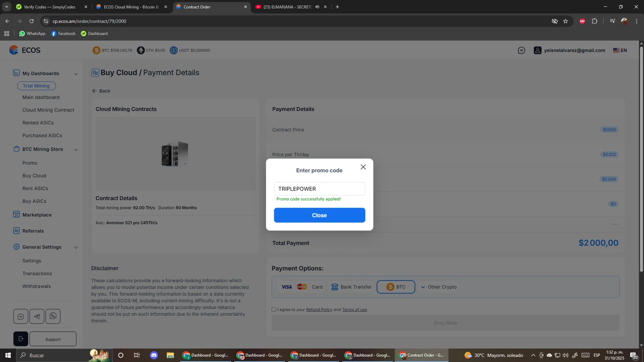Open Purchased ASICs sidebar item
The image size is (644, 362).
(x=42, y=136)
